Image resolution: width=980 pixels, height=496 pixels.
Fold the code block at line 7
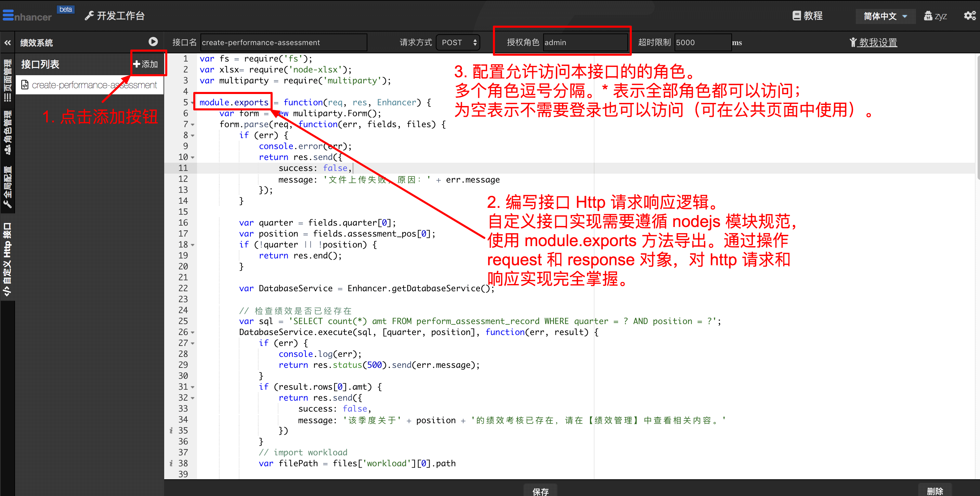[x=193, y=125]
